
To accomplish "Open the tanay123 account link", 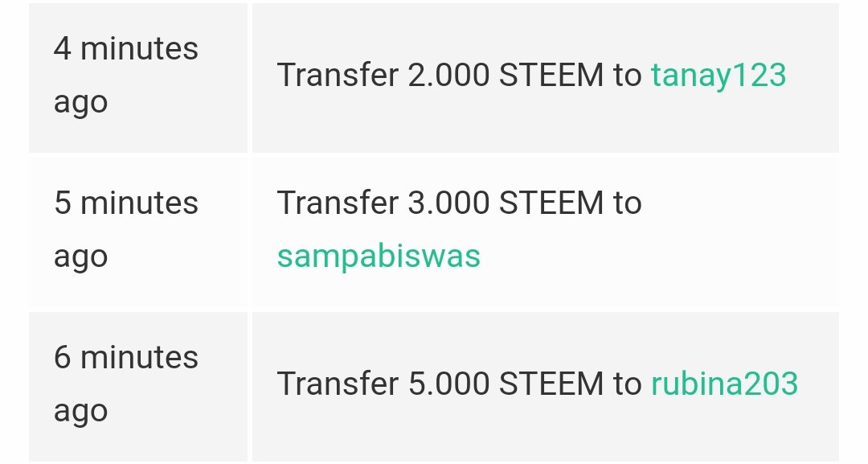I will (x=718, y=76).
